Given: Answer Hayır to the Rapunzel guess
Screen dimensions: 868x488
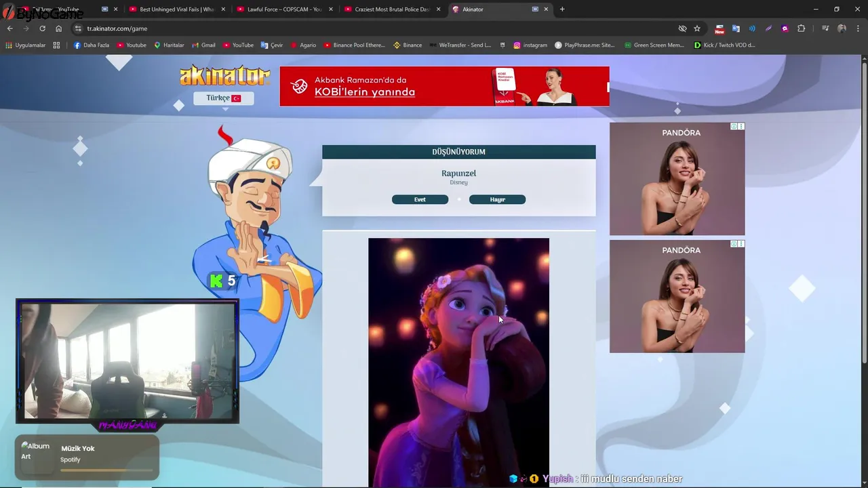Looking at the screenshot, I should click(x=497, y=199).
